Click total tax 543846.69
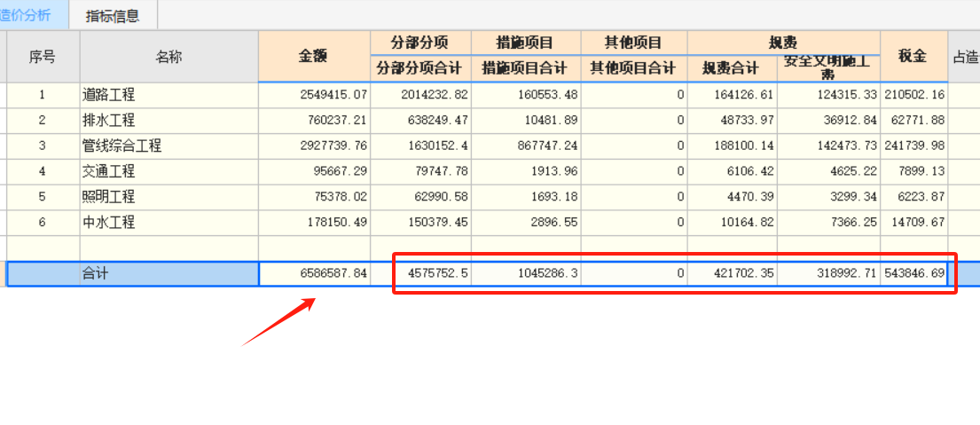 point(913,274)
